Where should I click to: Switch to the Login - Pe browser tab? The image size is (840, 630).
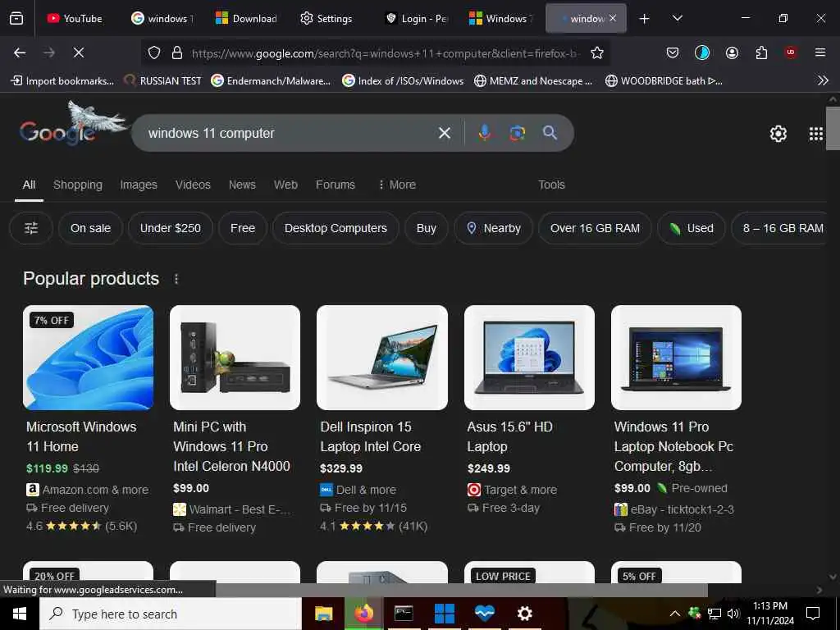[x=416, y=19]
